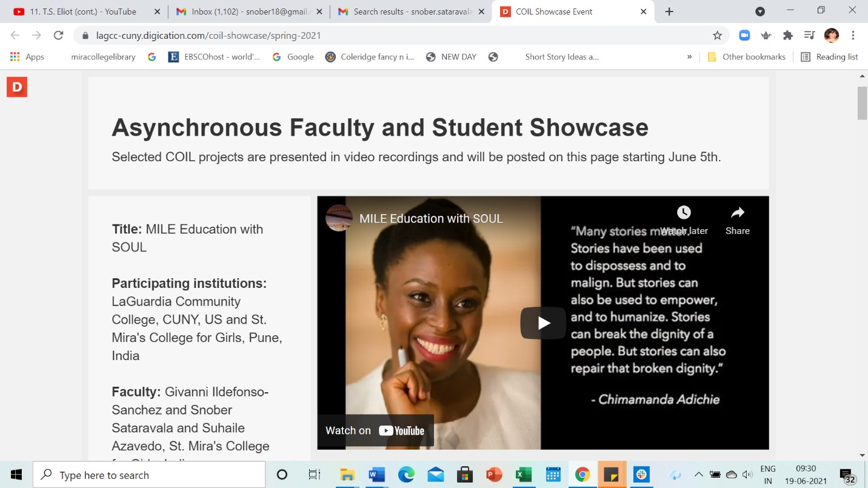
Task: Click the Share arrow on video
Action: click(737, 213)
